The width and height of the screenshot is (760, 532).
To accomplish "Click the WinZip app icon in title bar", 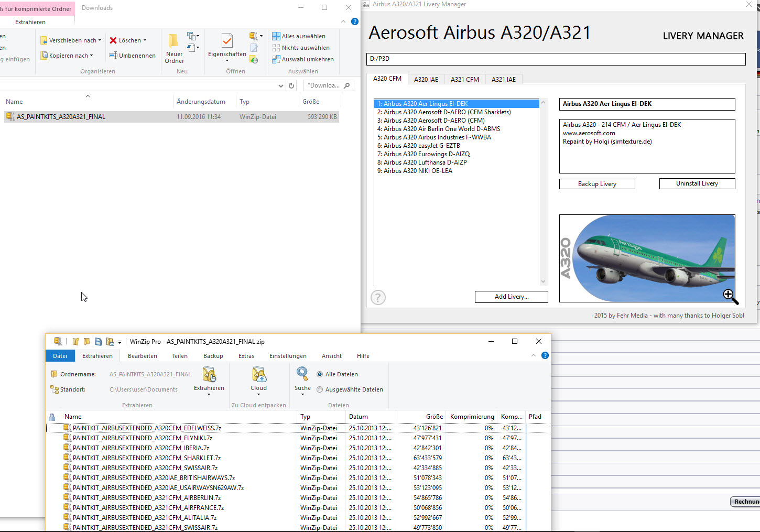I will coord(58,341).
